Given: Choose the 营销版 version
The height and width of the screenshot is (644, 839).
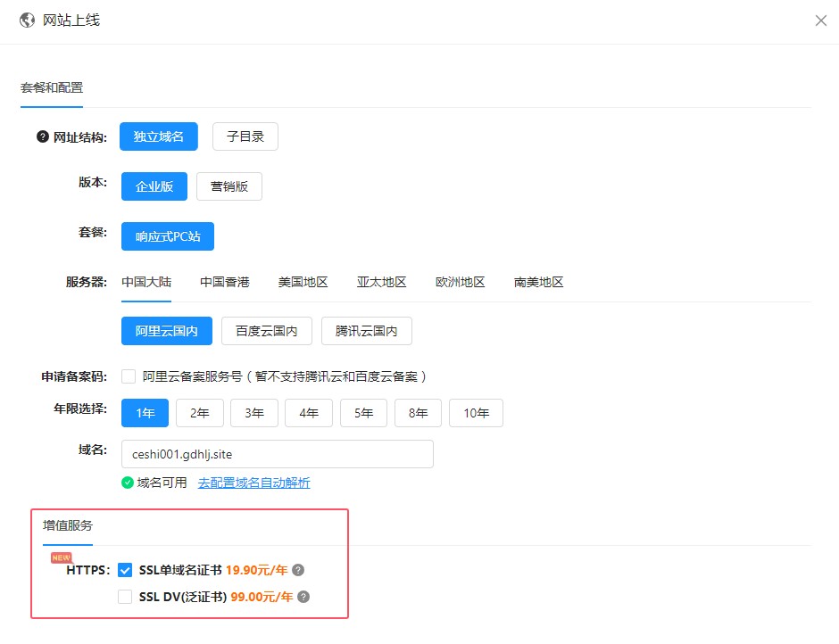Looking at the screenshot, I should coord(229,186).
